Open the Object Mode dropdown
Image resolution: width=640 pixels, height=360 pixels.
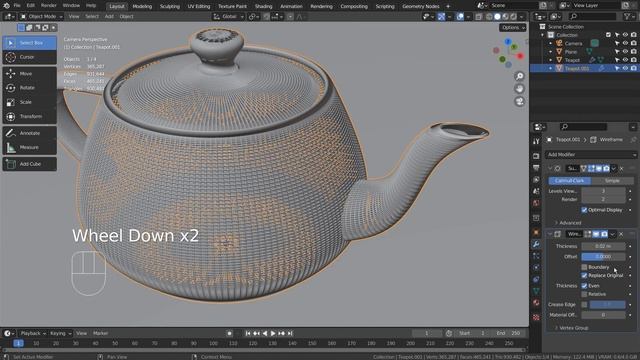click(41, 17)
